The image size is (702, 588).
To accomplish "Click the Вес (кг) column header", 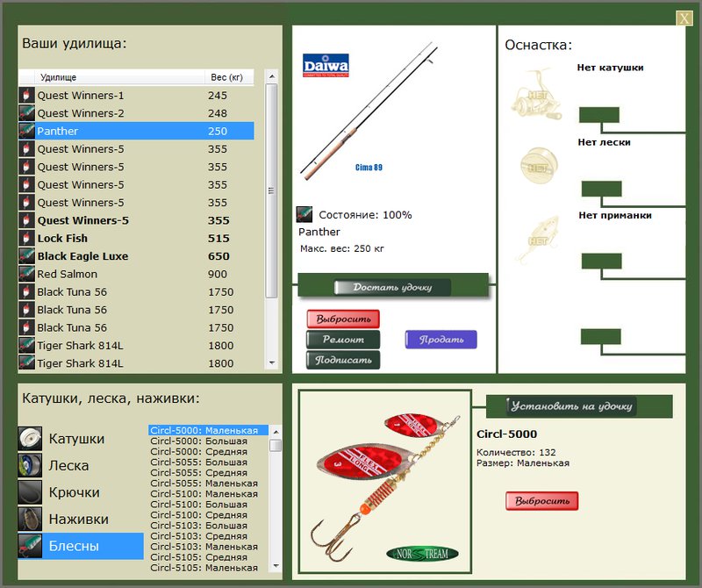I will pyautogui.click(x=229, y=77).
